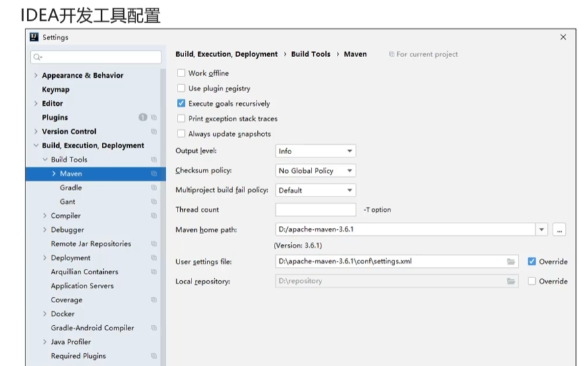The height and width of the screenshot is (366, 588).
Task: Click the For current project indicator icon
Action: pyautogui.click(x=392, y=54)
